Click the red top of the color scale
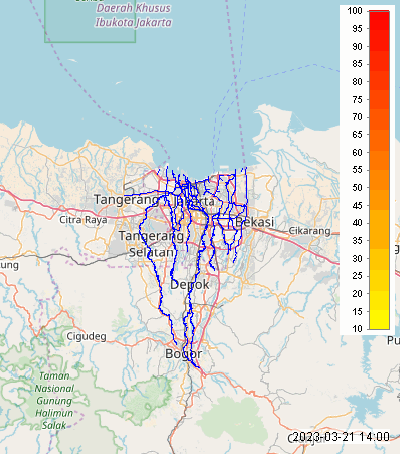Screen dimensions: 400x454 379,21
